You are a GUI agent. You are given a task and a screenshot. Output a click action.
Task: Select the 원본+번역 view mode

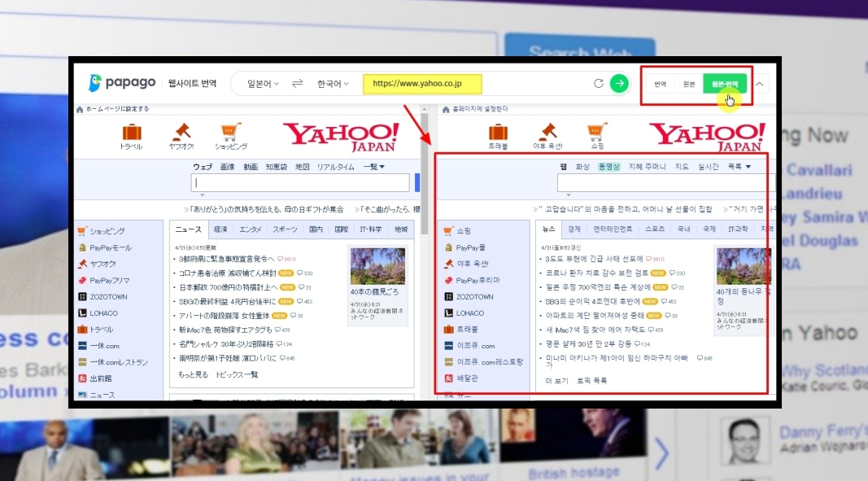click(725, 84)
